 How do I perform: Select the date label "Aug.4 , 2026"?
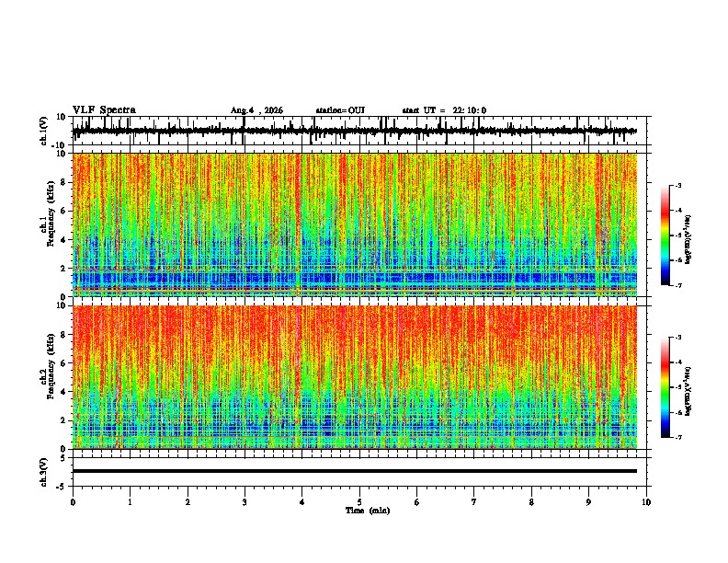[256, 110]
